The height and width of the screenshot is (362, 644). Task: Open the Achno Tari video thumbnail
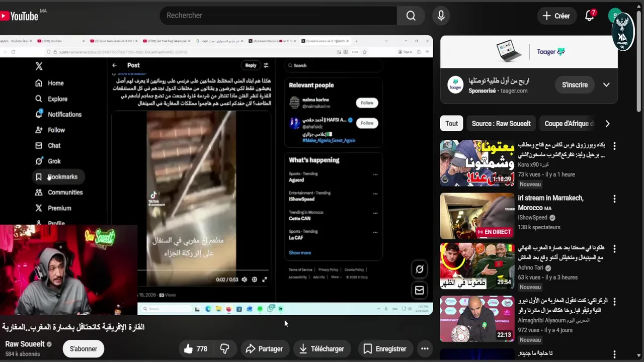(477, 266)
